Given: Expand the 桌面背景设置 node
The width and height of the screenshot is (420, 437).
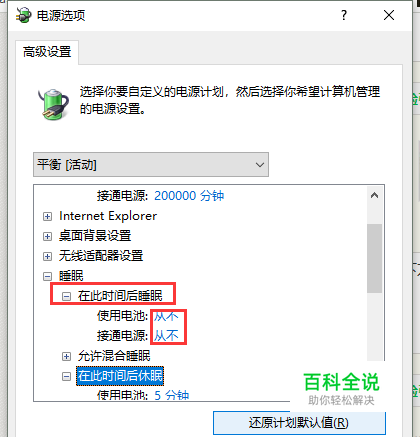Looking at the screenshot, I should [x=47, y=236].
